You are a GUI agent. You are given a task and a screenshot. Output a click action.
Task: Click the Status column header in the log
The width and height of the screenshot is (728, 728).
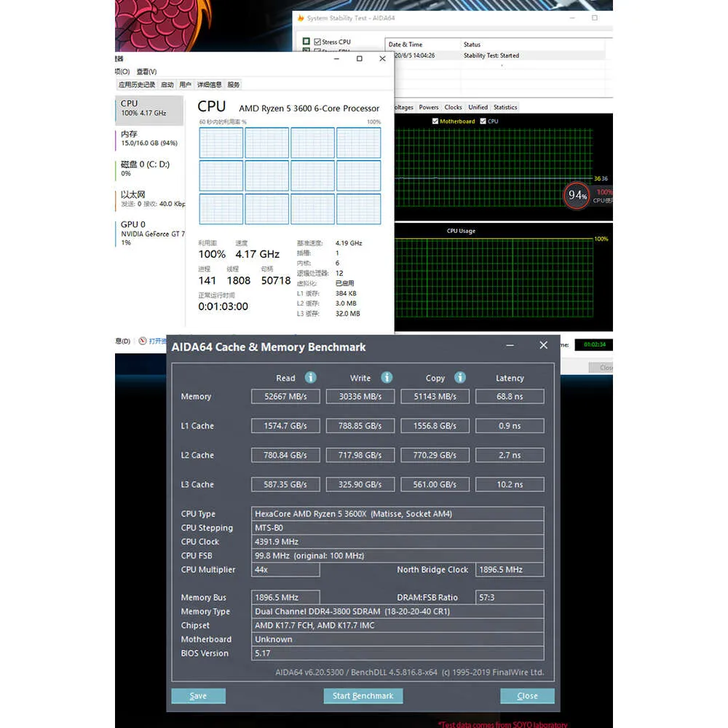pos(472,44)
